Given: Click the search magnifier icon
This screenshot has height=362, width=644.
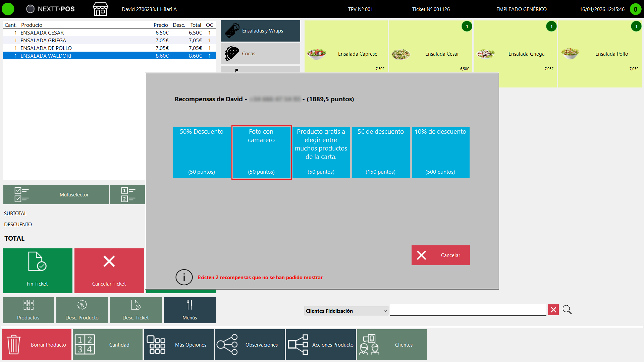Looking at the screenshot, I should pos(567,310).
